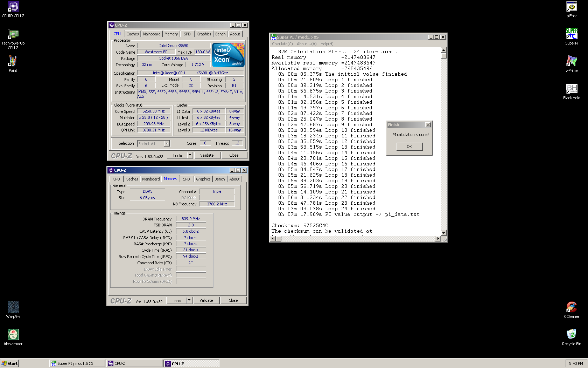The width and height of the screenshot is (588, 368).
Task: Click the Intel Xeon inside logo
Action: (x=229, y=55)
